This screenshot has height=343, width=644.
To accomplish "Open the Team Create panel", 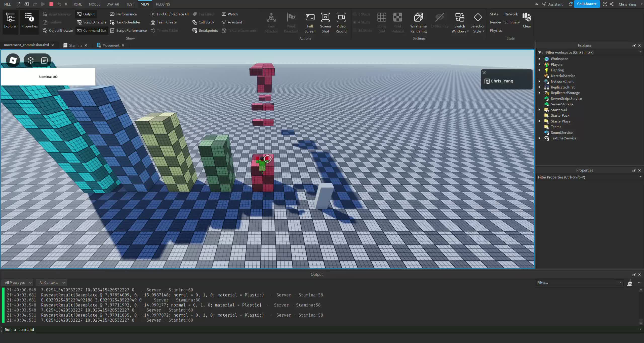I will click(164, 22).
